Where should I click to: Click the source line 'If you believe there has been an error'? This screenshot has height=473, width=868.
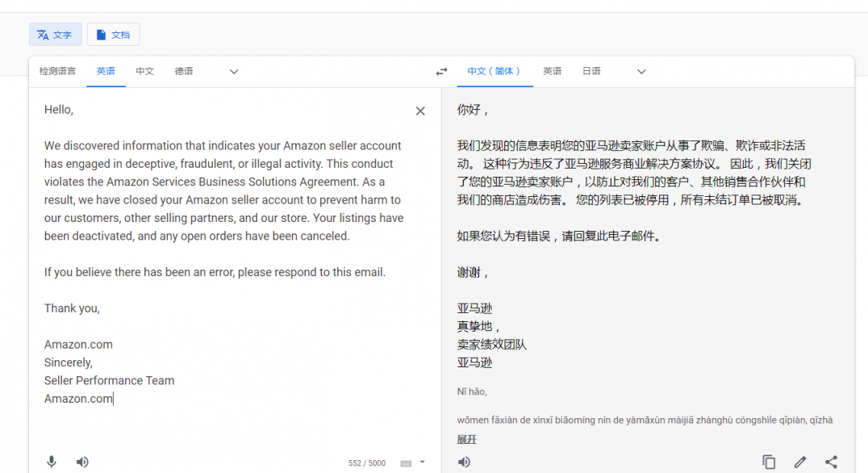139,273
